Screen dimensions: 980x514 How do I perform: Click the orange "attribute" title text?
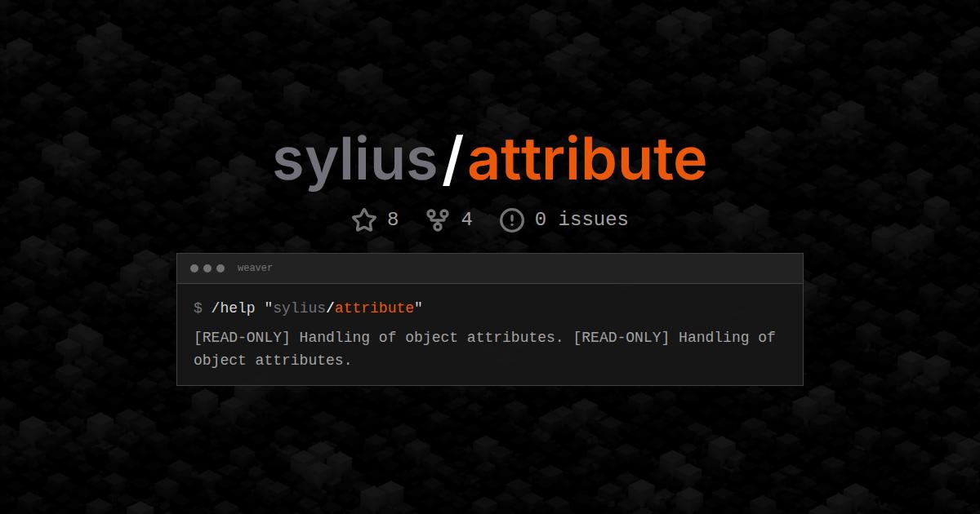586,160
